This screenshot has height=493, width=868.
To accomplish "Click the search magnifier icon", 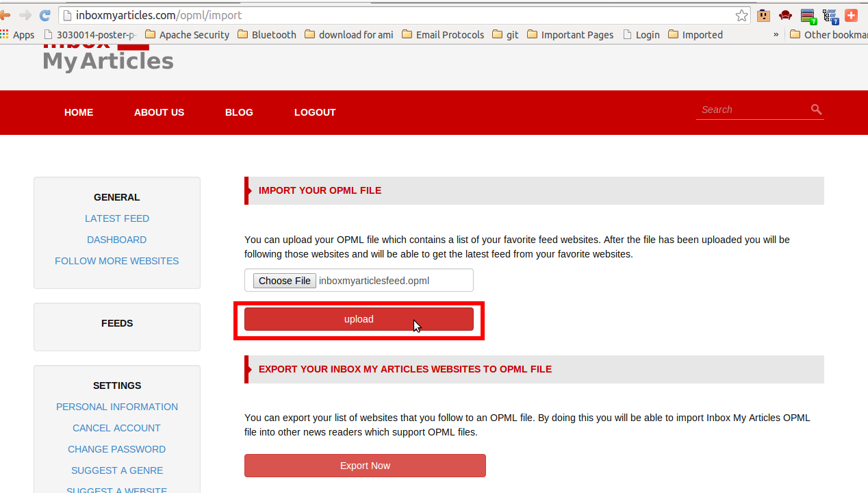I will point(816,109).
